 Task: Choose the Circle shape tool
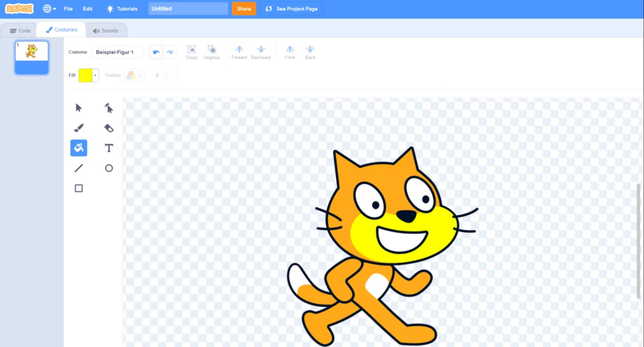(109, 168)
